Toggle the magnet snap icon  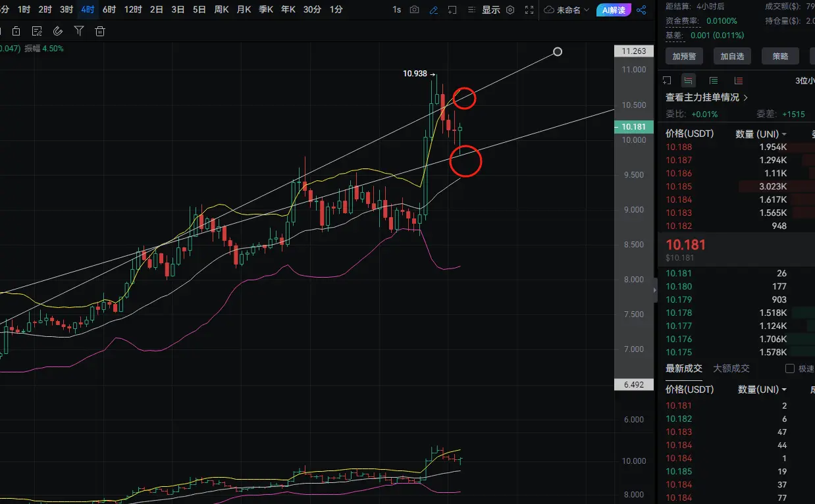[x=58, y=31]
